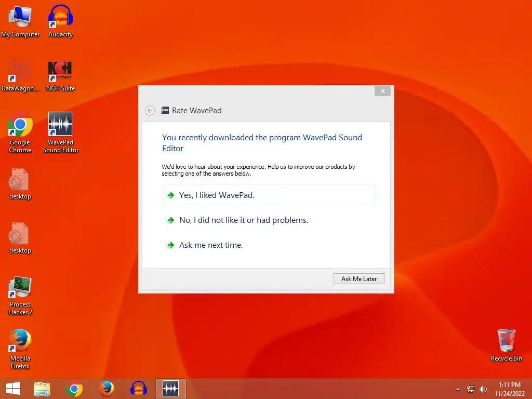This screenshot has height=399, width=532.
Task: Click the back arrow in Rate WavePad dialog
Action: [150, 111]
